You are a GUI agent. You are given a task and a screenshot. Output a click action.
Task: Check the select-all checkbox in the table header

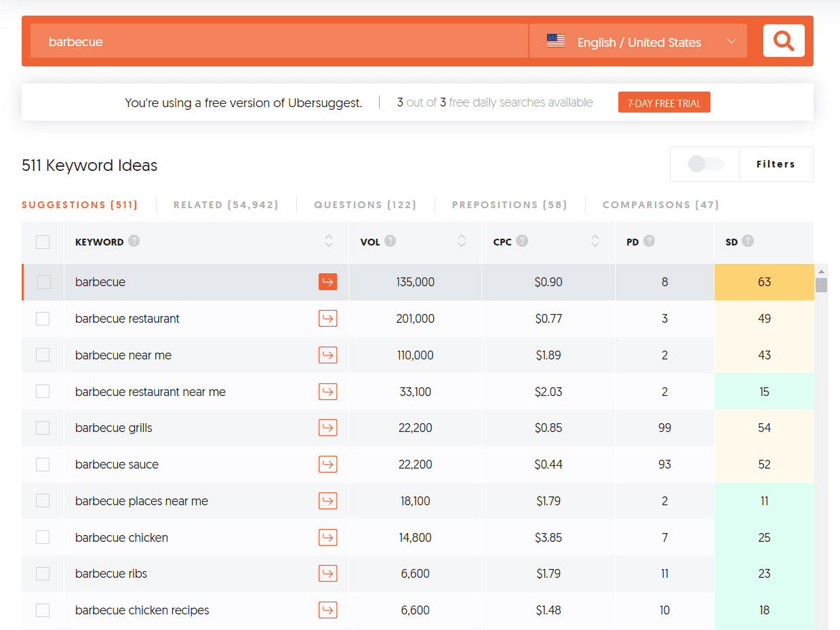(x=43, y=241)
